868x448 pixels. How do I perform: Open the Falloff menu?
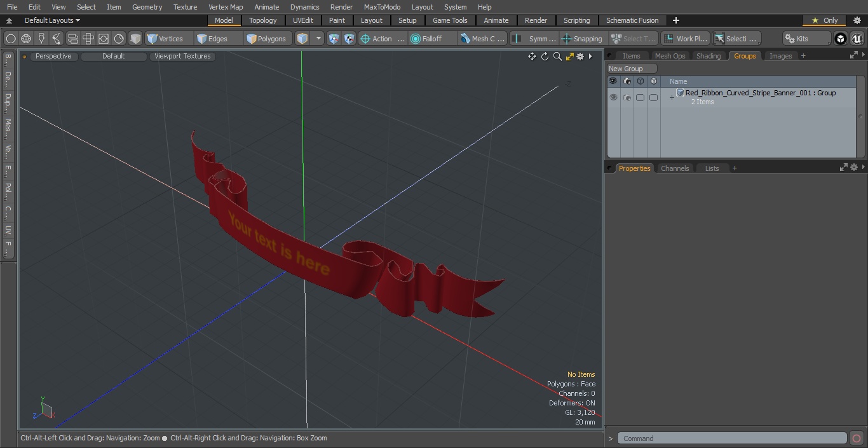point(433,39)
